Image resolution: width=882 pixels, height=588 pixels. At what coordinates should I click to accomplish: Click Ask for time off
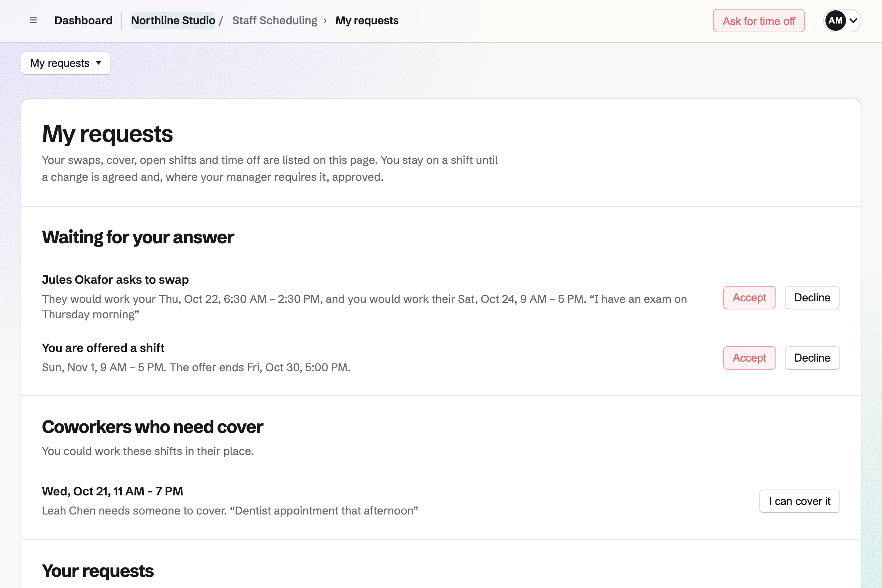tap(759, 21)
